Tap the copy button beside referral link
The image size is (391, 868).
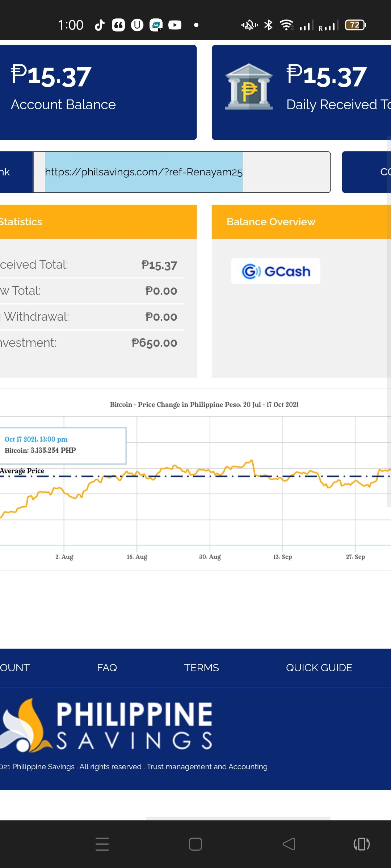point(366,172)
